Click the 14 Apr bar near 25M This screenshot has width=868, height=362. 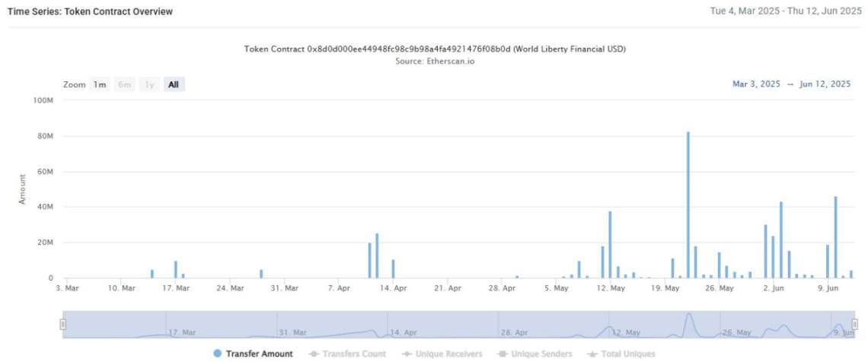[x=377, y=256]
